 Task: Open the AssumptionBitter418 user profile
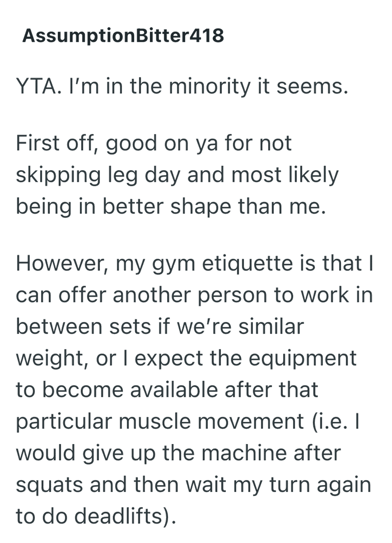pyautogui.click(x=123, y=36)
